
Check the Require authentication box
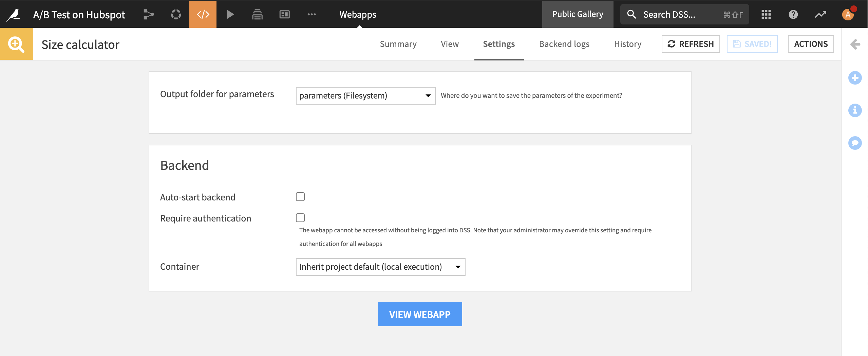300,218
